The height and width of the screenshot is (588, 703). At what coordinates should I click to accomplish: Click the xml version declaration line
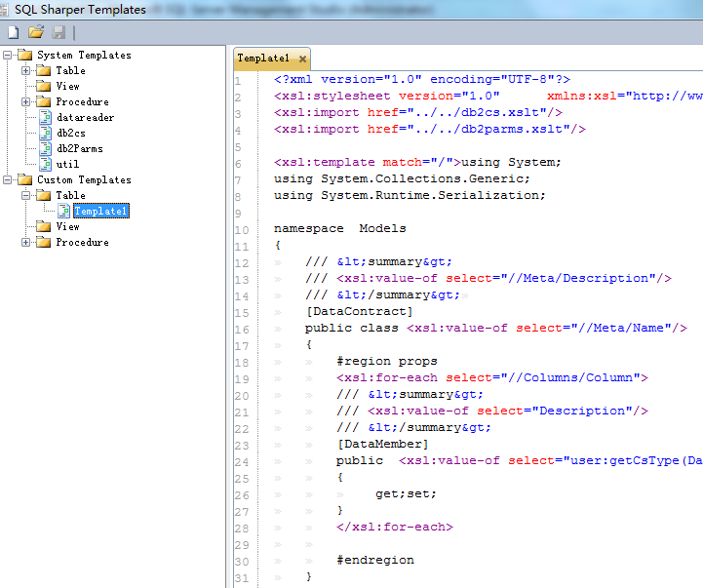coord(422,79)
